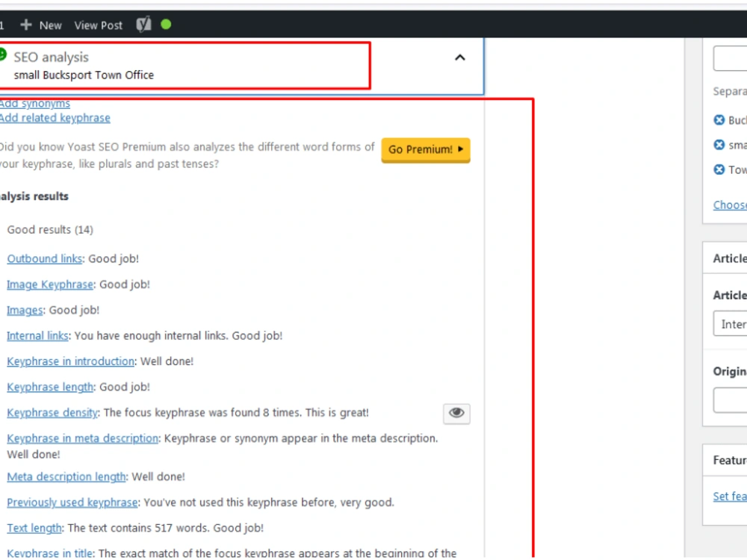
Task: Click the Set featured image link
Action: [730, 497]
